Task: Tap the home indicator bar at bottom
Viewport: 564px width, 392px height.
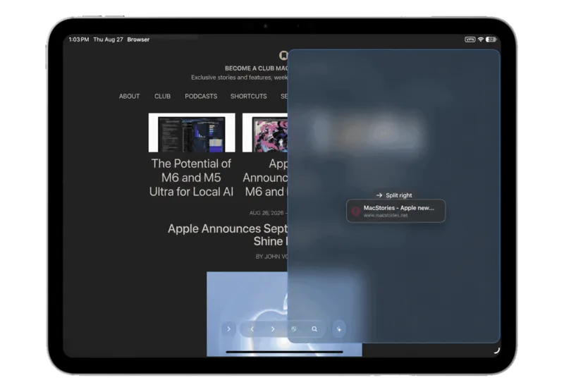Action: point(284,352)
